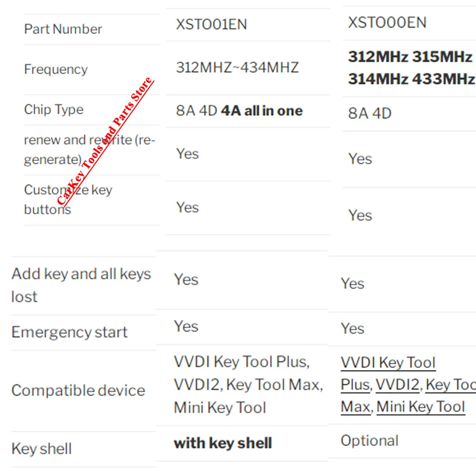The width and height of the screenshot is (476, 476).
Task: Click 'Add key and all keys lost' label
Action: tap(81, 285)
